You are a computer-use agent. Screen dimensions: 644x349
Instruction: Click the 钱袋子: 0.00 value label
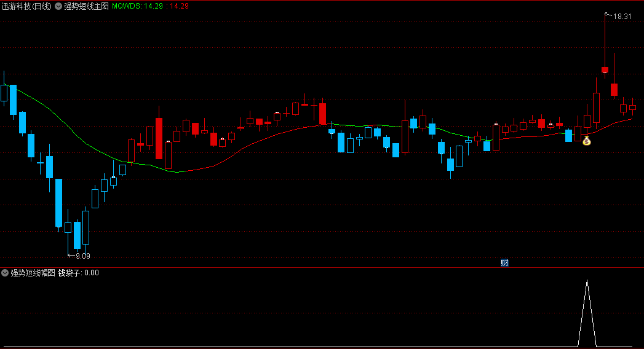click(x=79, y=273)
